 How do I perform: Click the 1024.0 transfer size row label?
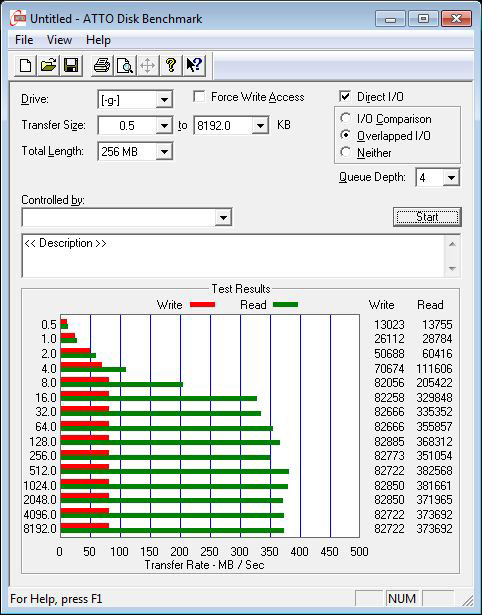40,486
